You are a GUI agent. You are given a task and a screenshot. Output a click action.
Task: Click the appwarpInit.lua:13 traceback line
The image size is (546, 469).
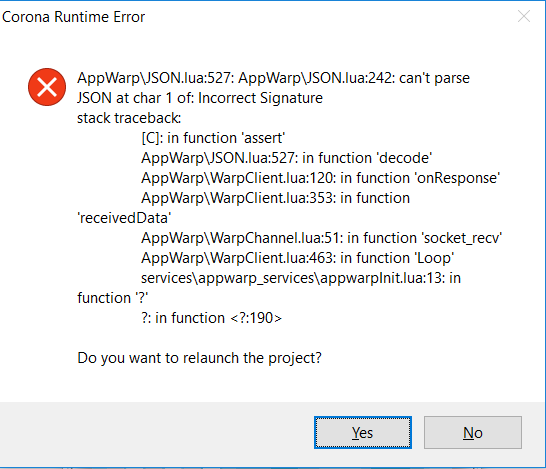click(x=301, y=278)
